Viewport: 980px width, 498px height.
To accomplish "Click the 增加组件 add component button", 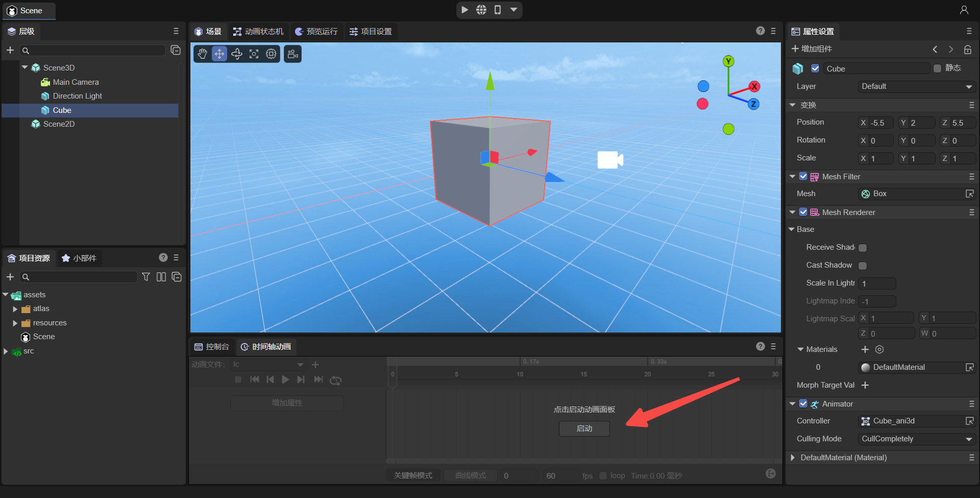I will pos(812,49).
